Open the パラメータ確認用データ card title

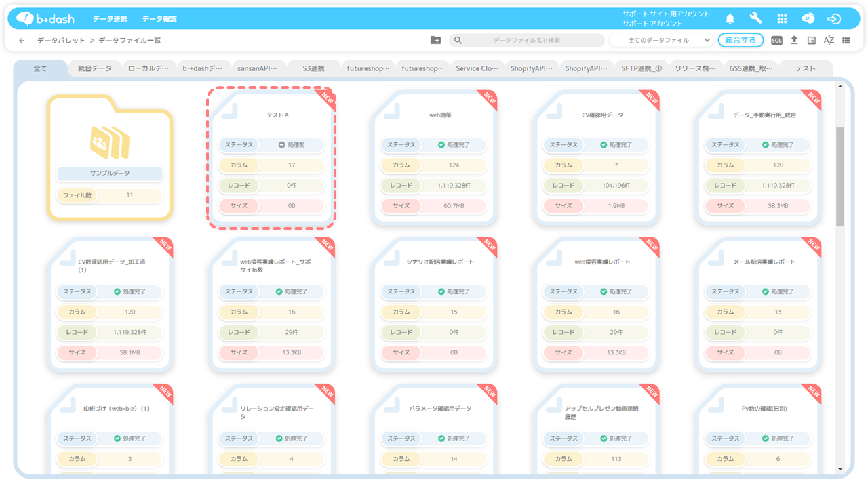tap(440, 409)
